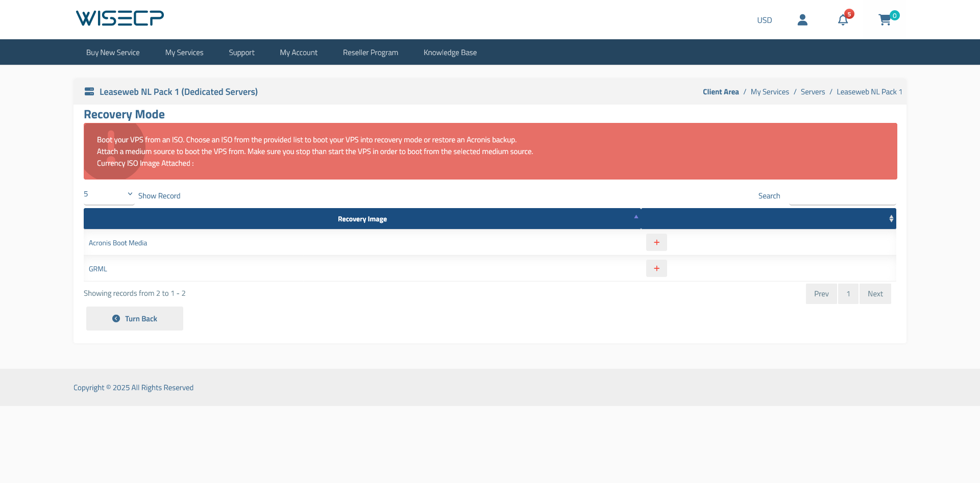Click the Next pagination button
Viewport: 980px width, 483px height.
click(x=875, y=294)
